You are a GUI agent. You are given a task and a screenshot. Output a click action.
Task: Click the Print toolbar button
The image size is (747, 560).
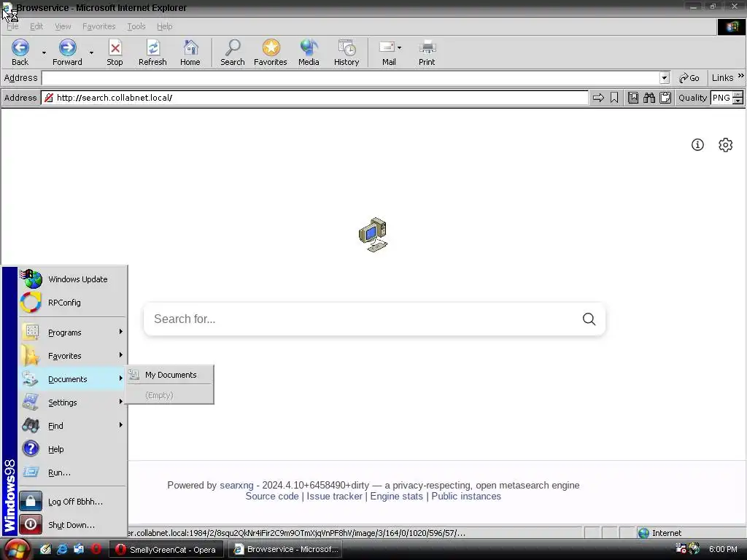[427, 52]
